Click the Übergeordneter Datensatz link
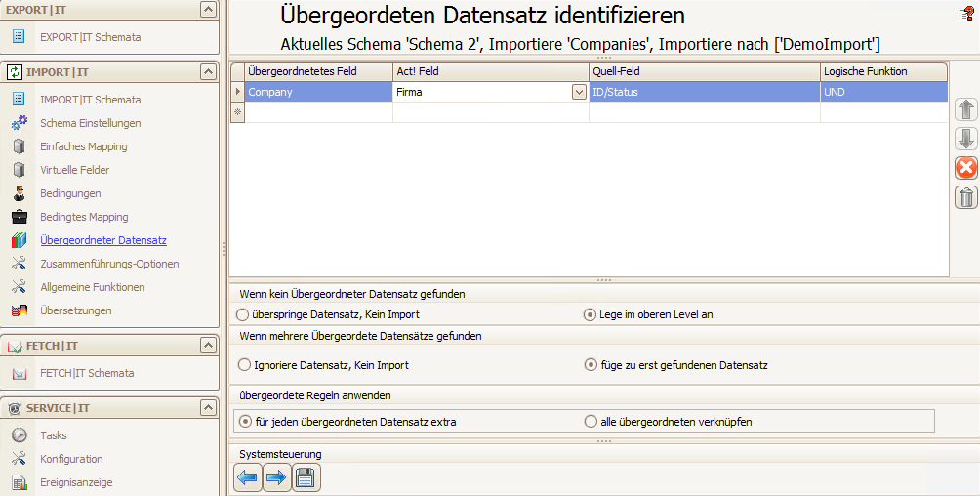 (103, 240)
